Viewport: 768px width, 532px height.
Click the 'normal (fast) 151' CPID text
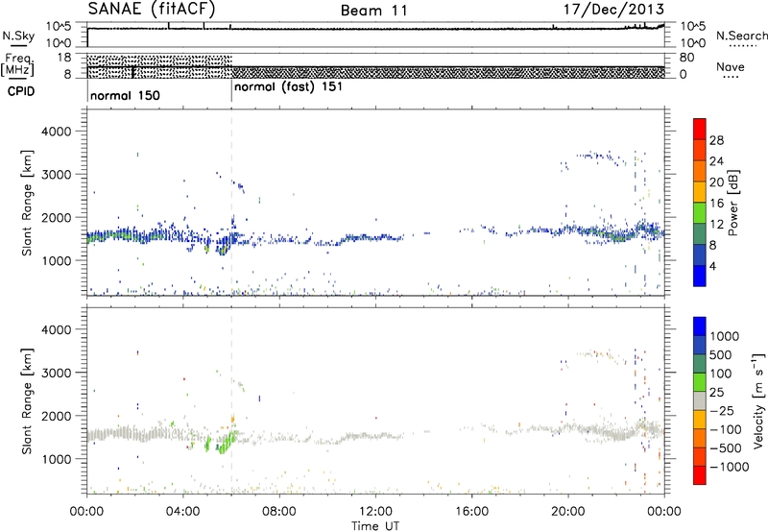tap(288, 87)
